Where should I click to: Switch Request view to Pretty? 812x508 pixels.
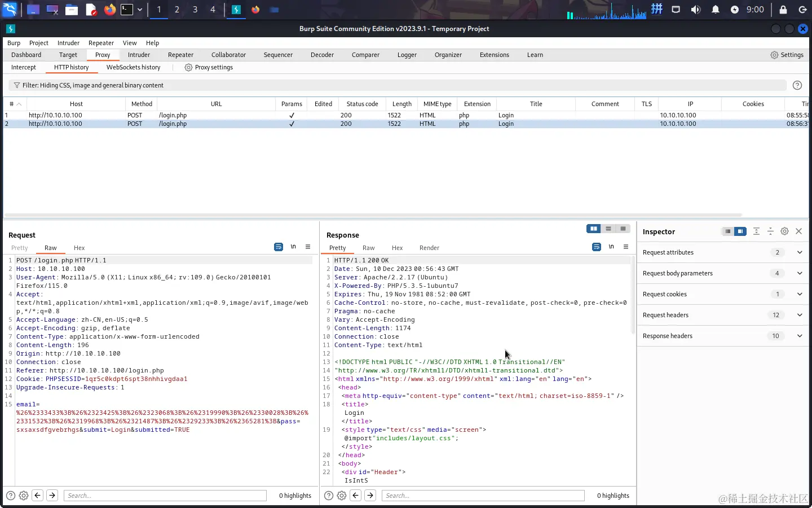coord(19,248)
